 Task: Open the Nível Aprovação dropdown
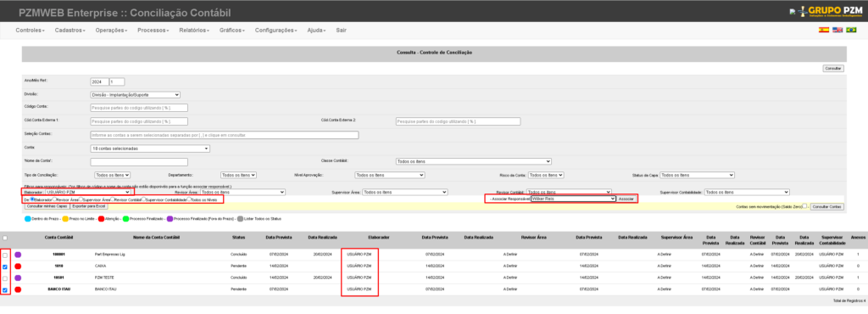pyautogui.click(x=390, y=175)
